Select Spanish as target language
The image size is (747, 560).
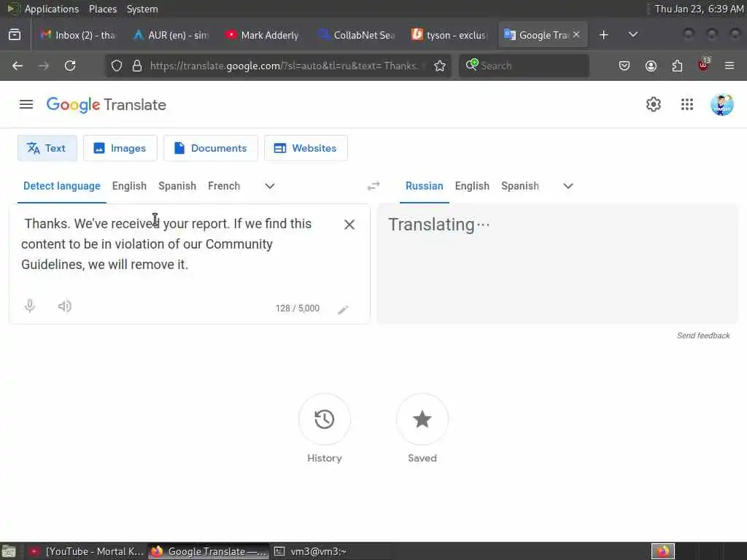pyautogui.click(x=519, y=186)
